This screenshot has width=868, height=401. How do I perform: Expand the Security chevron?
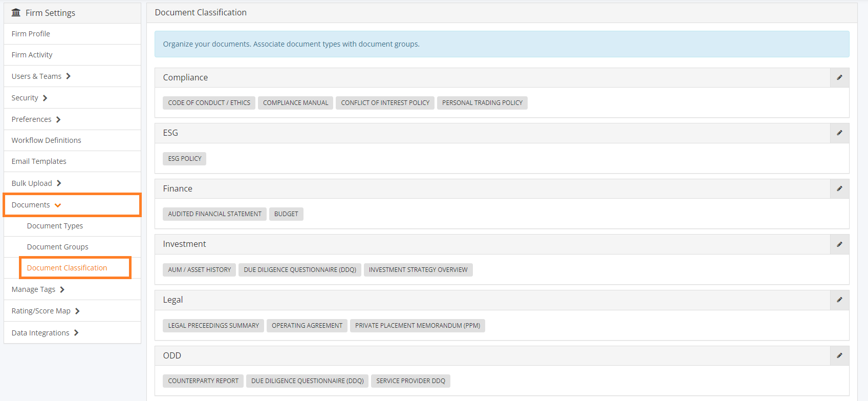tap(45, 98)
